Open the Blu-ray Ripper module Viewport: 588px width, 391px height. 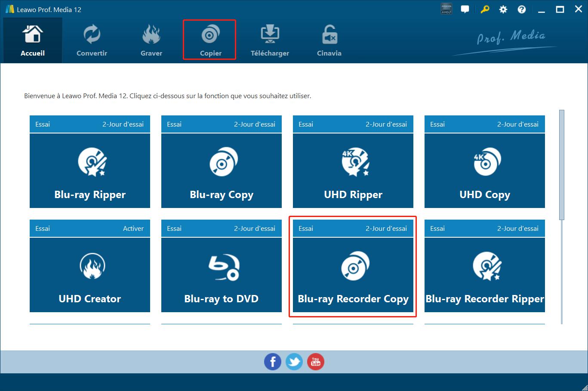click(89, 171)
